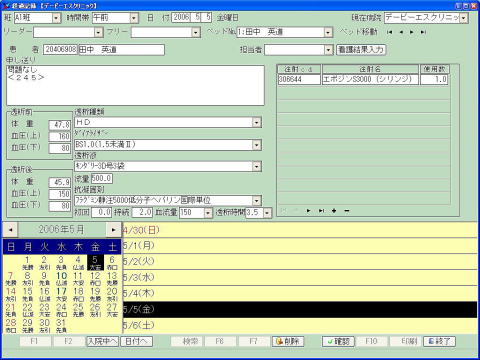The height and width of the screenshot is (360, 480).
Task: Open the anticoagulant フラグミン dropdown
Action: point(256,201)
